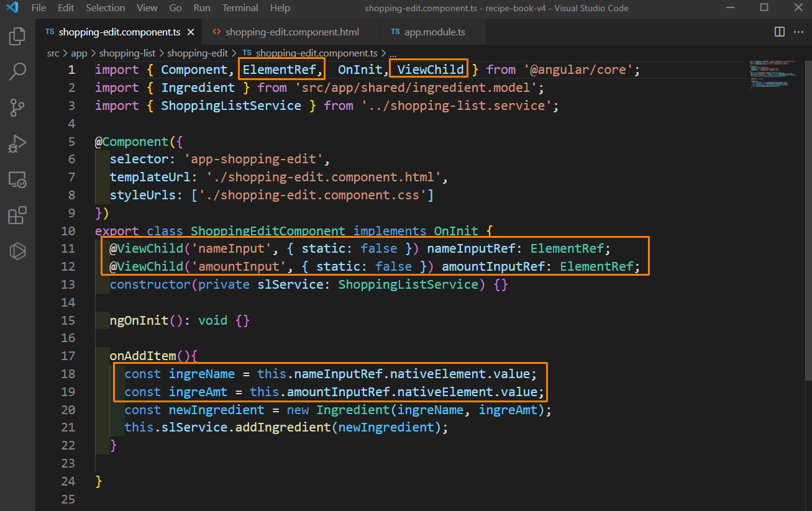Click ngOnInit method name
The width and height of the screenshot is (812, 511).
click(139, 320)
